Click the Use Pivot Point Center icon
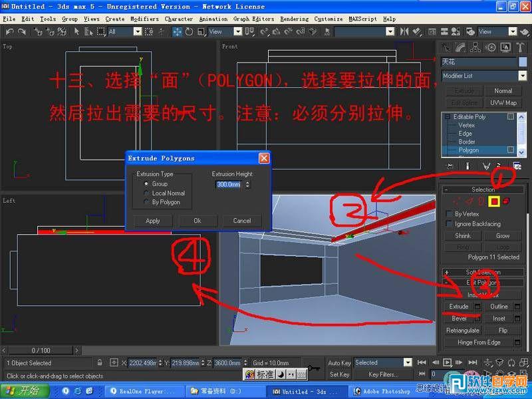This screenshot has width=532, height=399. click(x=250, y=32)
